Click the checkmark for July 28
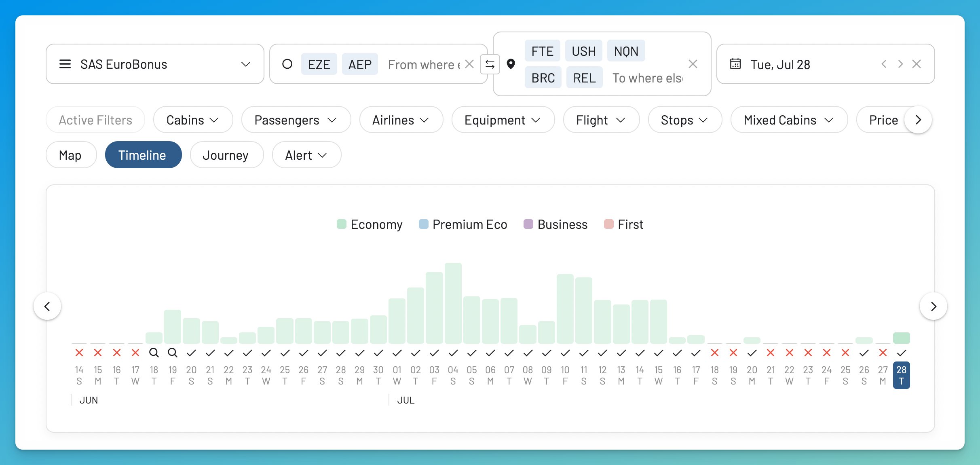980x465 pixels. point(902,353)
